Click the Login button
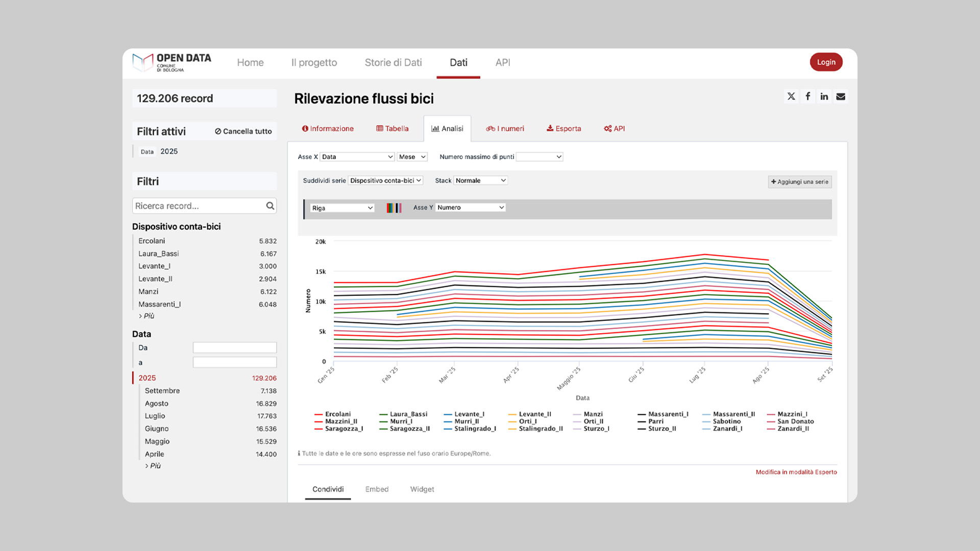 [x=826, y=62]
